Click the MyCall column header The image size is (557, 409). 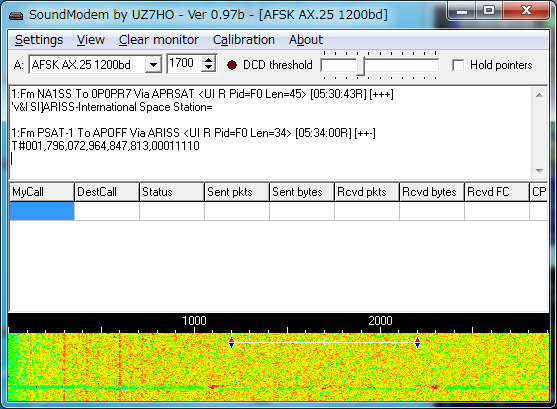click(42, 192)
